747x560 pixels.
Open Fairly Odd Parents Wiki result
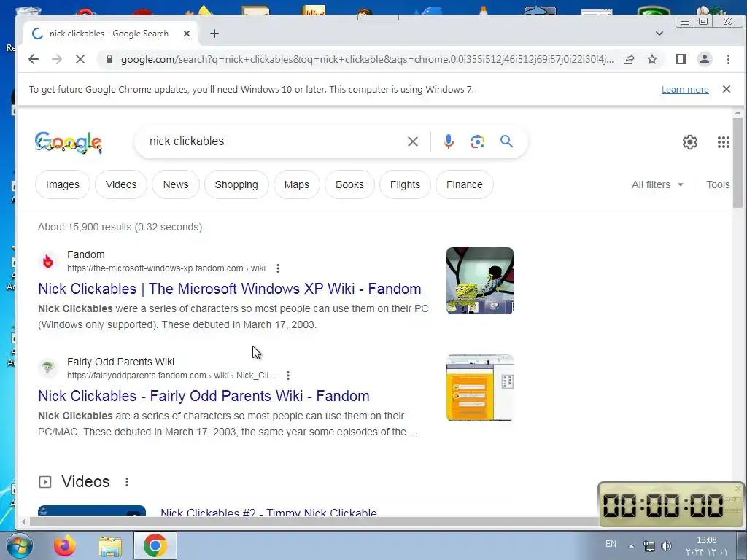coord(204,396)
